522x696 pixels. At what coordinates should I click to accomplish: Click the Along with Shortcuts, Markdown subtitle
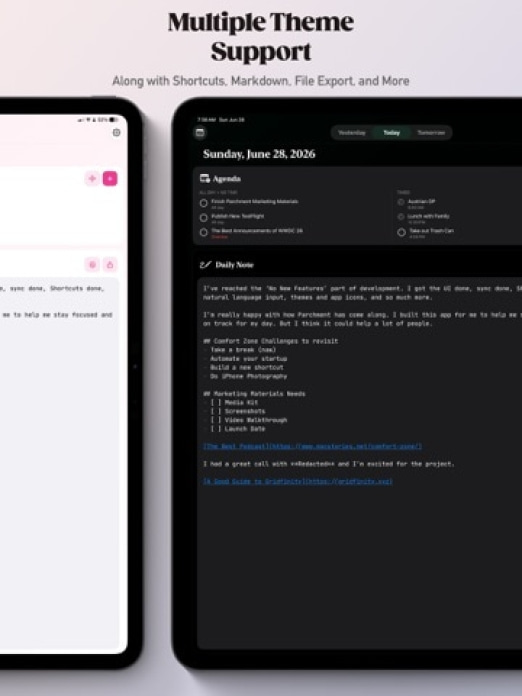coord(261,81)
